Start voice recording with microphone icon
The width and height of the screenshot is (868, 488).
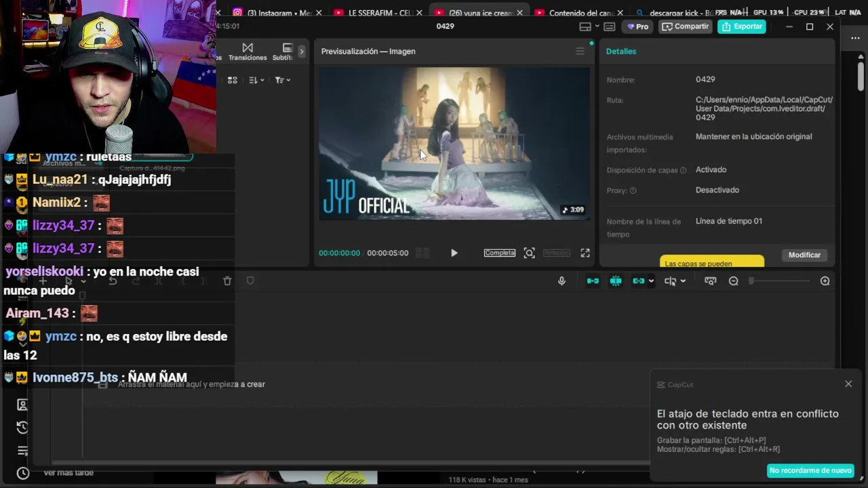[561, 281]
